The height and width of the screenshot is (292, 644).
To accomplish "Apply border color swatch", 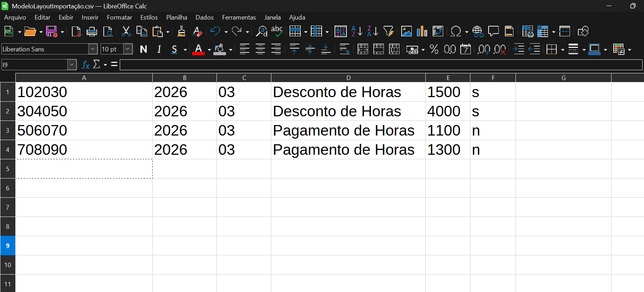I will click(594, 49).
